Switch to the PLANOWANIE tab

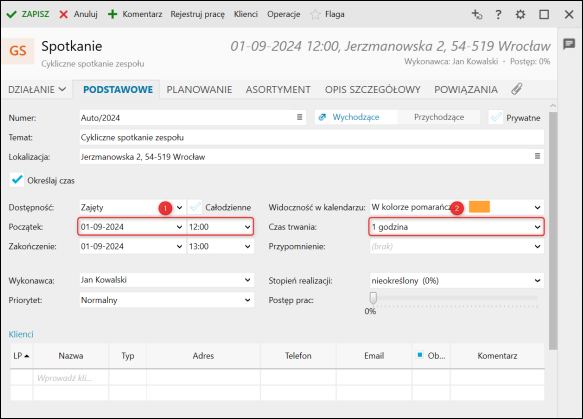pyautogui.click(x=199, y=90)
